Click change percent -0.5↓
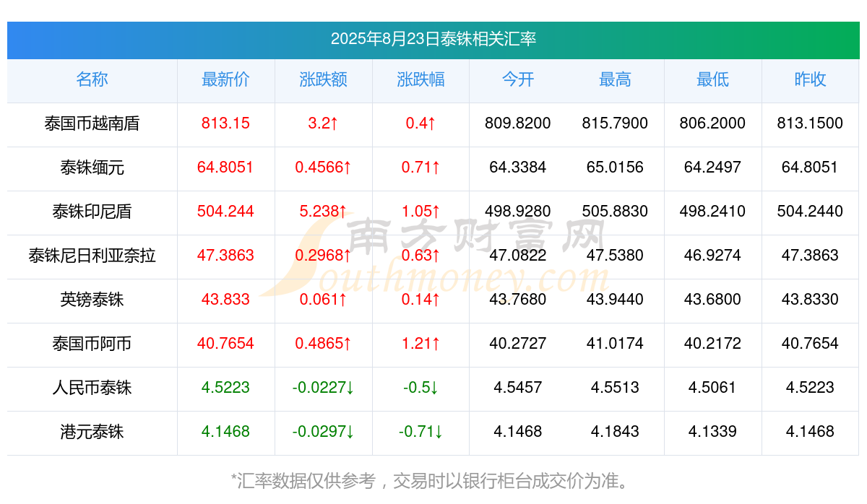This screenshot has width=867, height=504. coord(420,388)
